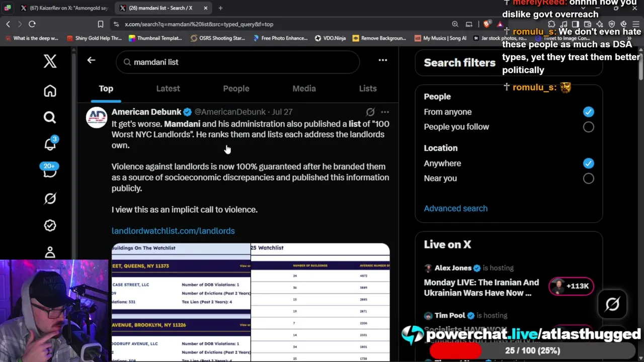Click browser back navigation arrow

click(8, 24)
